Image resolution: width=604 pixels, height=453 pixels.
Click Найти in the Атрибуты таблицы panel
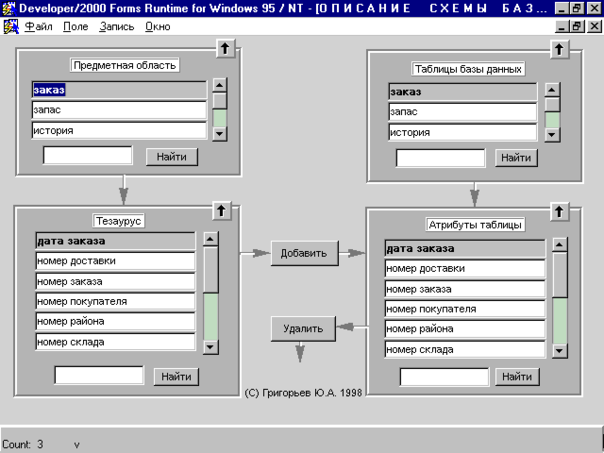[517, 376]
